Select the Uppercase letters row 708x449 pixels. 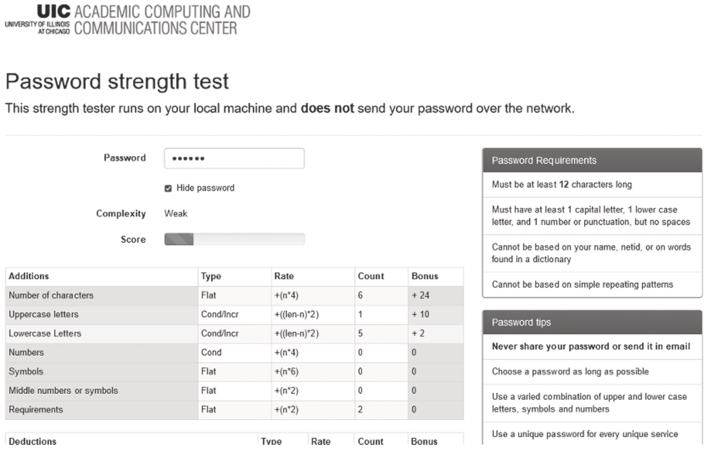point(234,314)
